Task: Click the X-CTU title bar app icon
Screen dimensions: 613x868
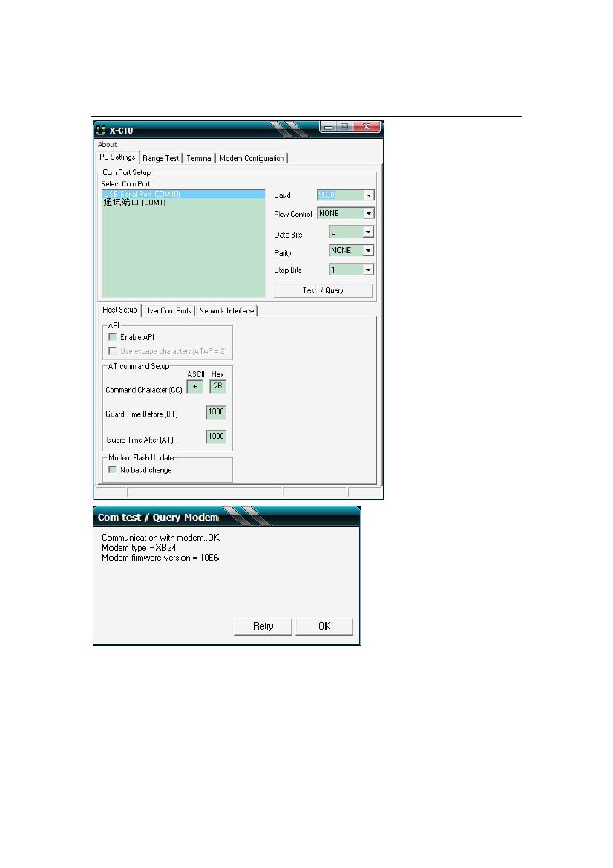Action: [101, 131]
